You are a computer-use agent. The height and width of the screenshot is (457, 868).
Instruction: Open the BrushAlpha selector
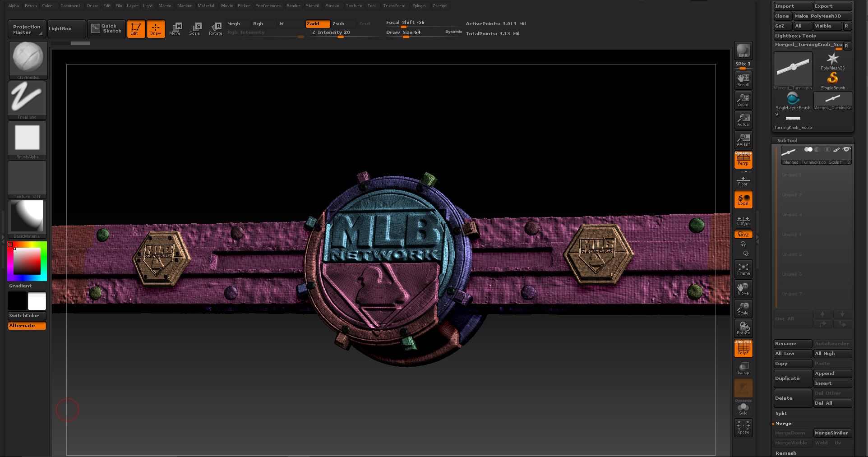27,140
